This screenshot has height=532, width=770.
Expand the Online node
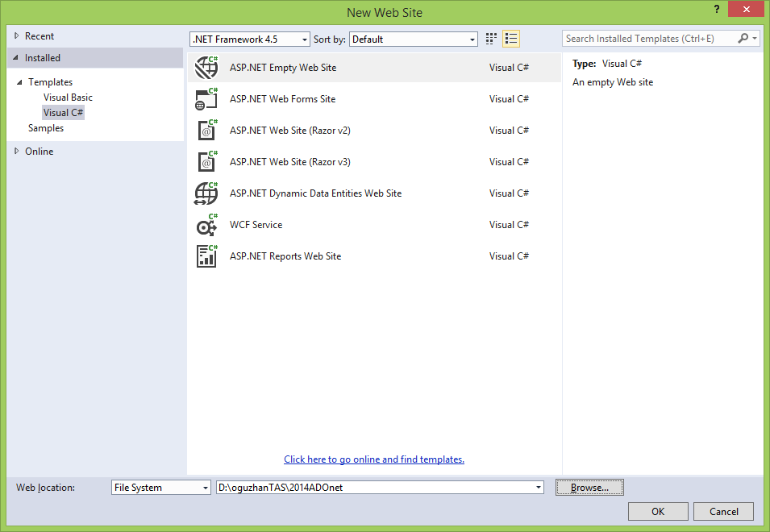coord(16,152)
